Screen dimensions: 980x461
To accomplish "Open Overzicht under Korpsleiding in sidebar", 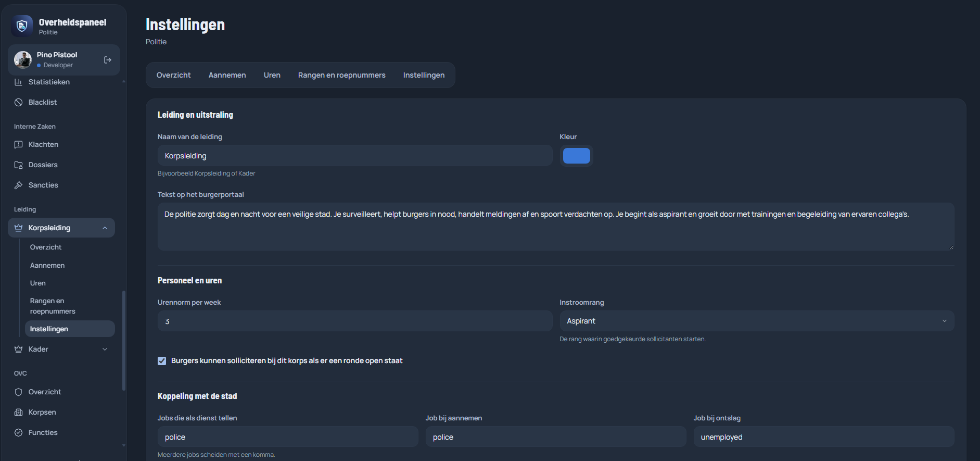I will 70,247.
